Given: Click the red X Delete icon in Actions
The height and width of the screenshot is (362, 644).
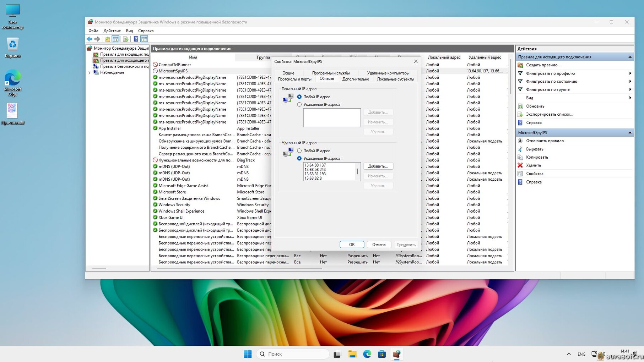Looking at the screenshot, I should [520, 165].
